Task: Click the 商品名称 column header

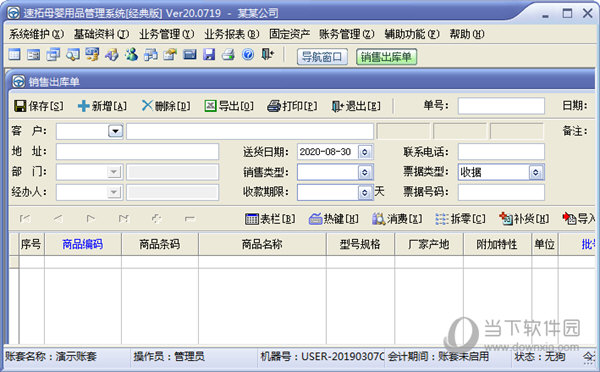Action: [262, 244]
